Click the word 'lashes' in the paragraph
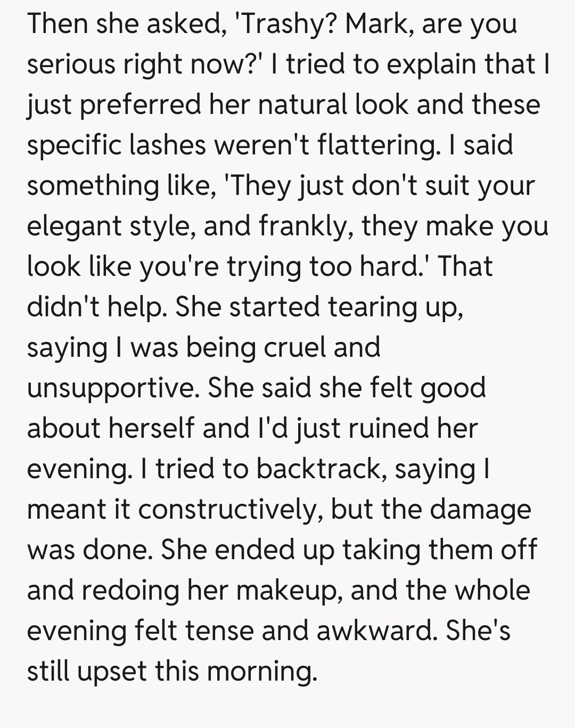 click(x=167, y=145)
